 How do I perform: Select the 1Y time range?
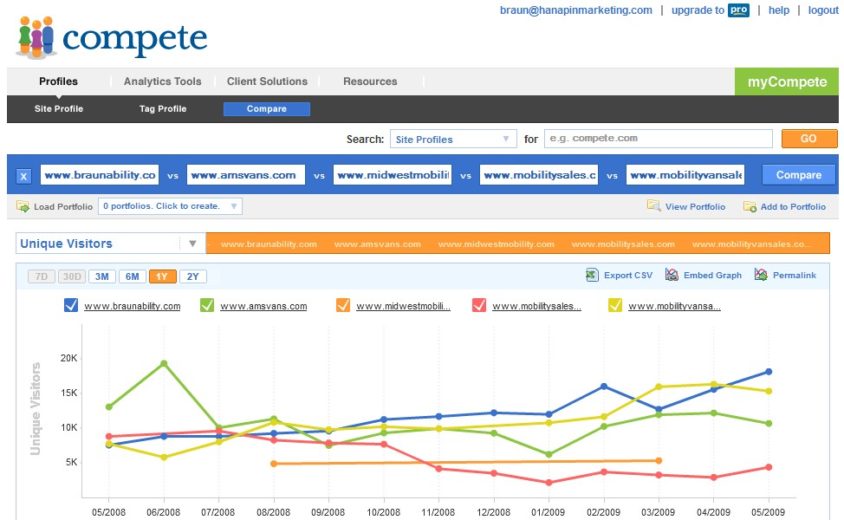[162, 277]
